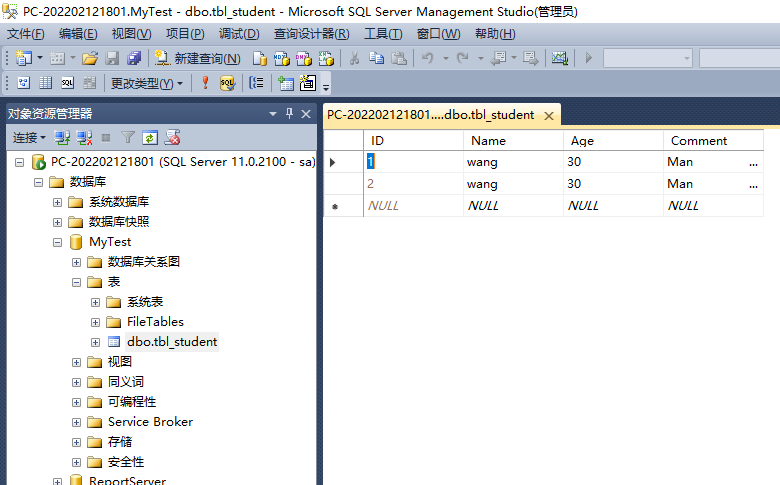
Task: Click the Age cell in row with ID 2
Action: click(x=613, y=184)
